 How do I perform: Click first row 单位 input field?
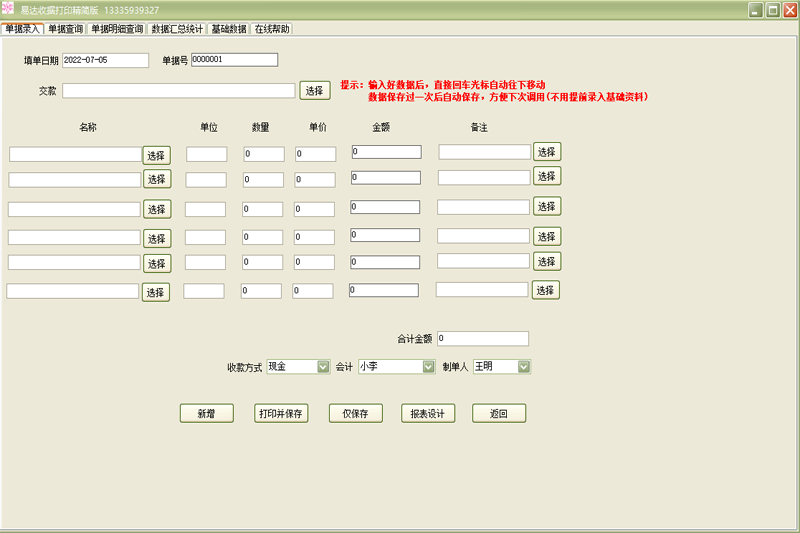point(207,154)
